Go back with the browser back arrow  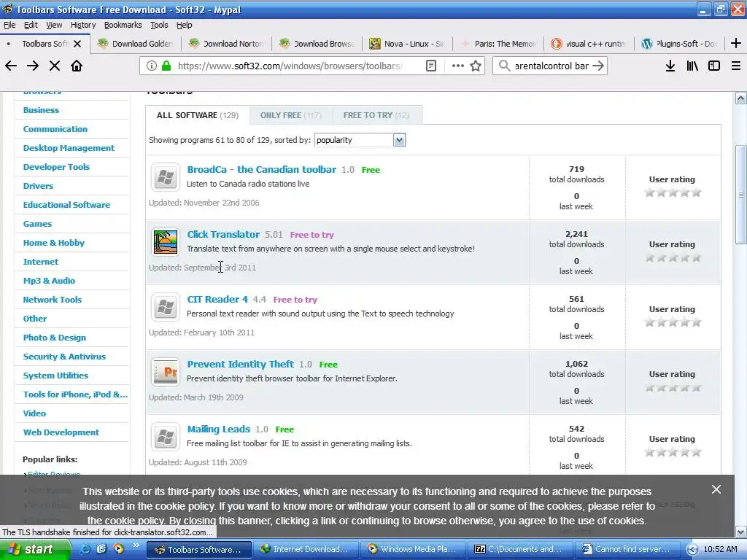[11, 66]
